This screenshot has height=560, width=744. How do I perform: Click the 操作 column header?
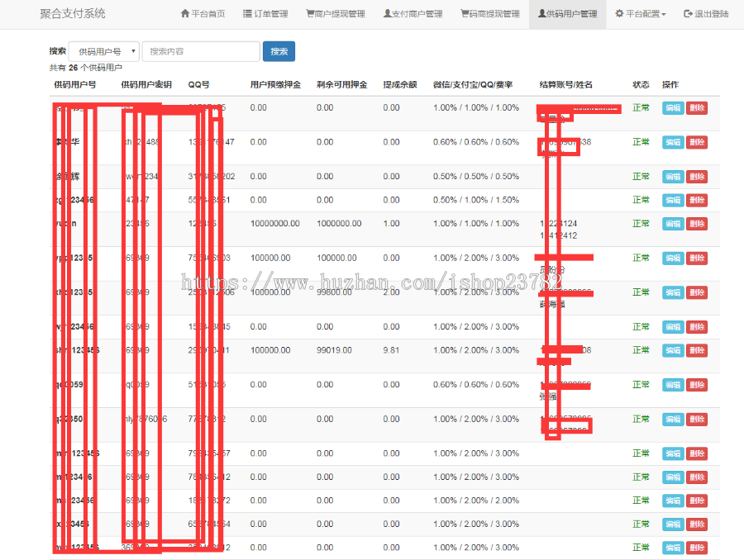[x=670, y=84]
